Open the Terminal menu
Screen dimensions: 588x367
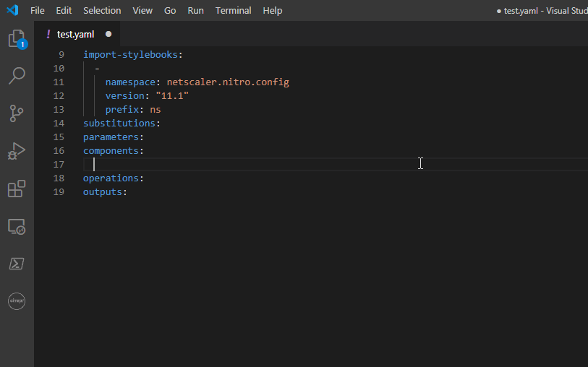point(234,11)
